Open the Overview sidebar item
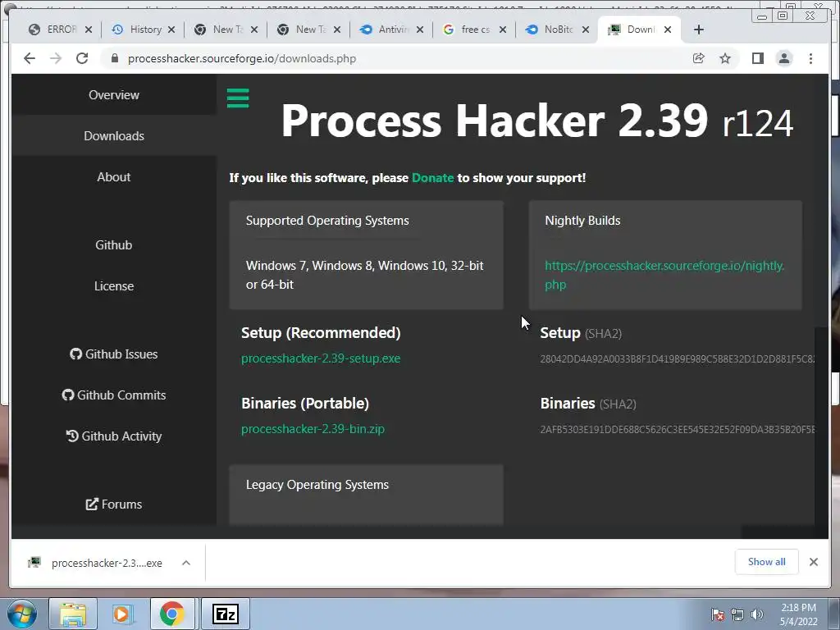Viewport: 840px width, 630px height. click(114, 95)
